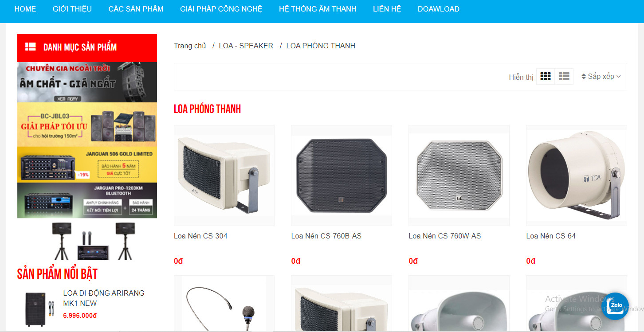Open the LIÊN HỆ contact page

pos(387,9)
